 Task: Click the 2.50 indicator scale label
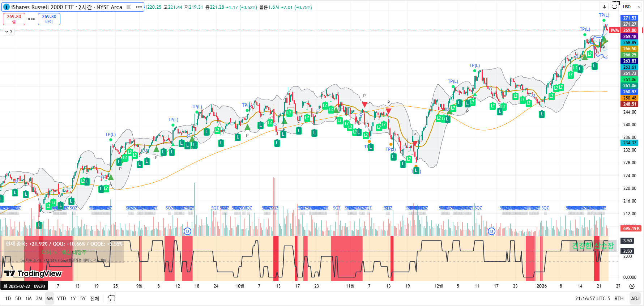[x=627, y=251]
